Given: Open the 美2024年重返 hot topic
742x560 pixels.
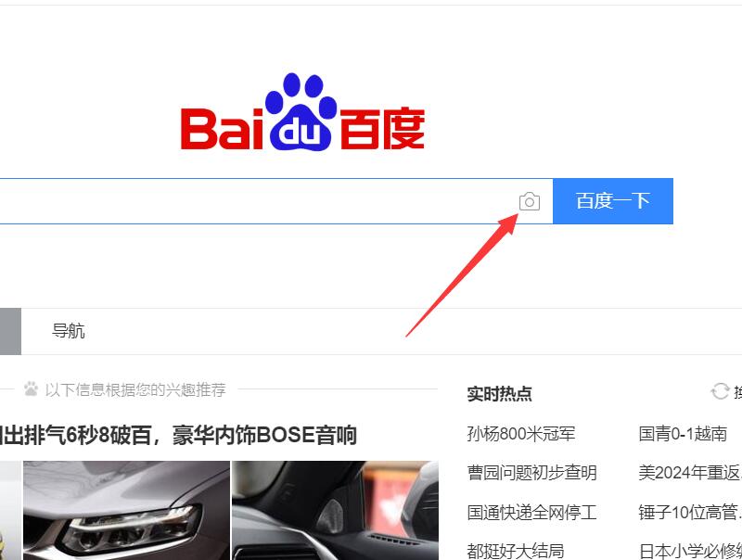Looking at the screenshot, I should (690, 473).
